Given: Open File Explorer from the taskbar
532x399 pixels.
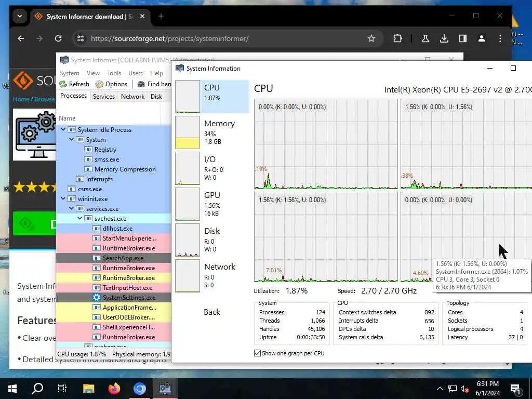Looking at the screenshot, I should [x=88, y=388].
